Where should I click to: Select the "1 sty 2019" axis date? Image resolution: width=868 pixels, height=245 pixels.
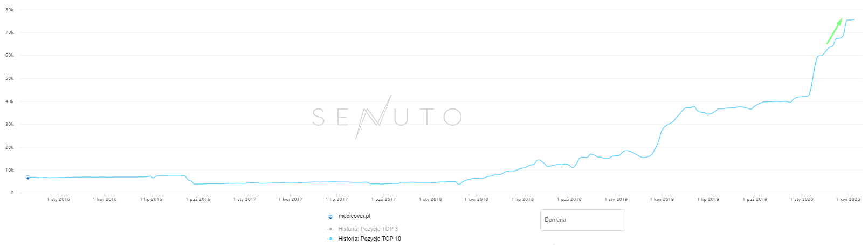point(616,200)
